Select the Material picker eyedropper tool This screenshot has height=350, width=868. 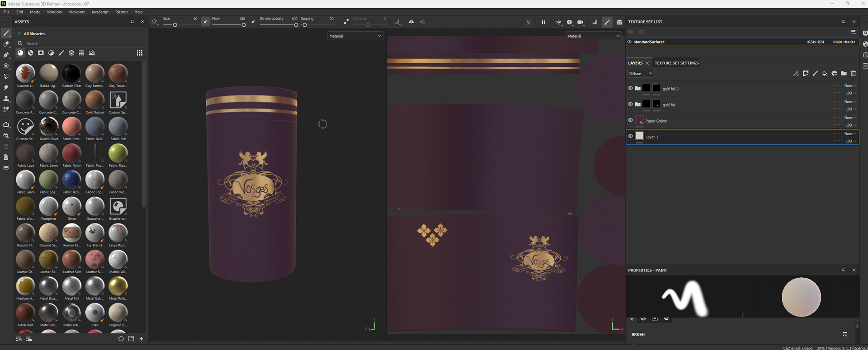pos(6,109)
